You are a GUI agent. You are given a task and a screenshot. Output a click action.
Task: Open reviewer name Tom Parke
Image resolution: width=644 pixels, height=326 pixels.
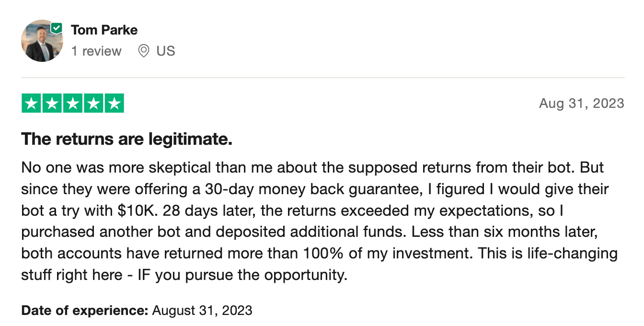[x=104, y=30]
